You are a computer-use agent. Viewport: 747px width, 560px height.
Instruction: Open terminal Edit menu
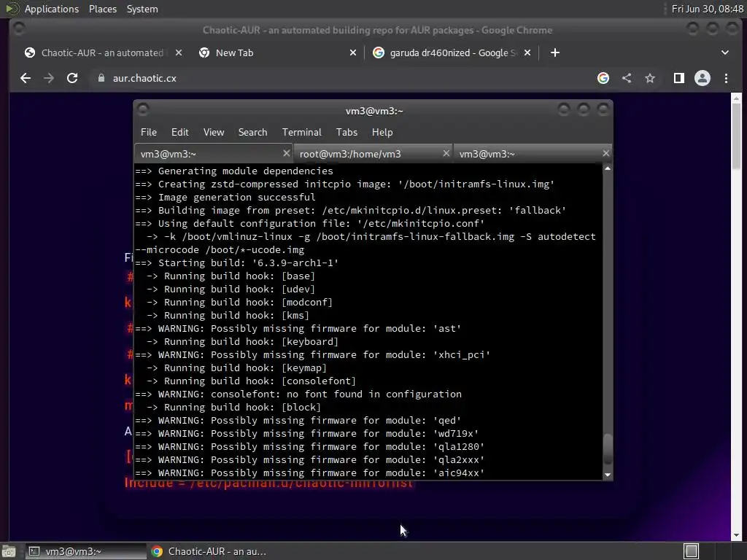[179, 133]
